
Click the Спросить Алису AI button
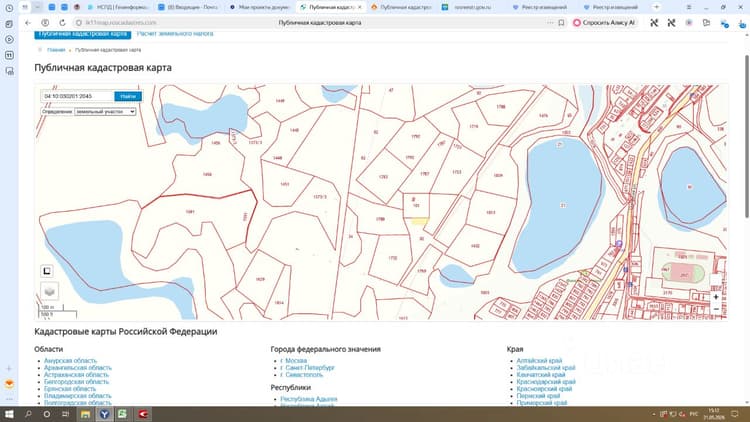[605, 22]
